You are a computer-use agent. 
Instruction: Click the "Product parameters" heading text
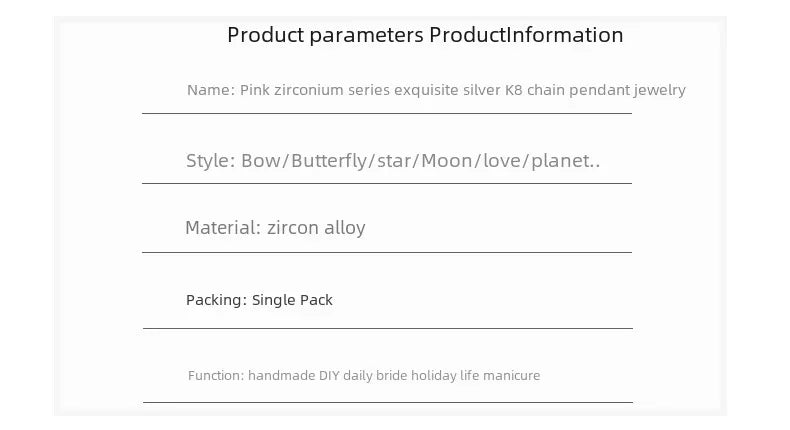coord(326,35)
